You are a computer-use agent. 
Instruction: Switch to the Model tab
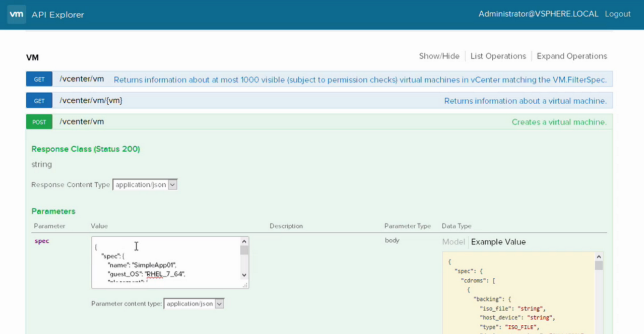[x=453, y=242]
